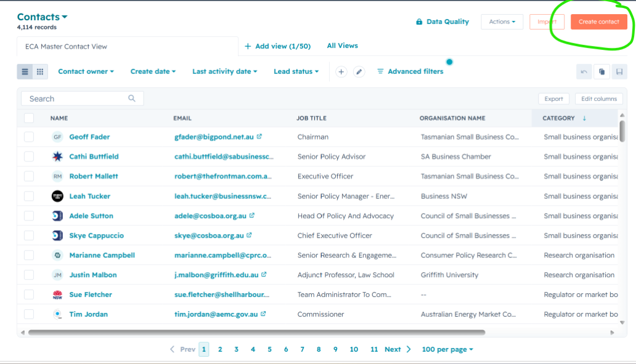Open external link icon beside j.malbon@griffith.edu.au
This screenshot has width=636, height=364.
pos(264,275)
